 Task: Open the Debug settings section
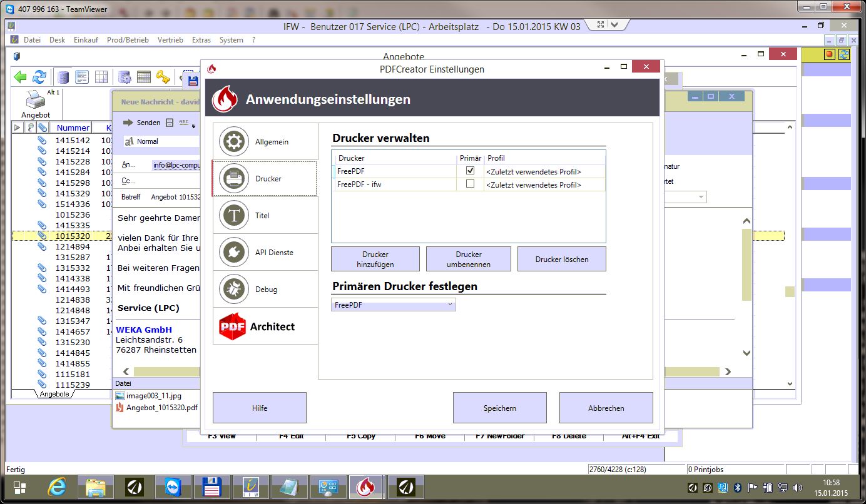pyautogui.click(x=265, y=290)
